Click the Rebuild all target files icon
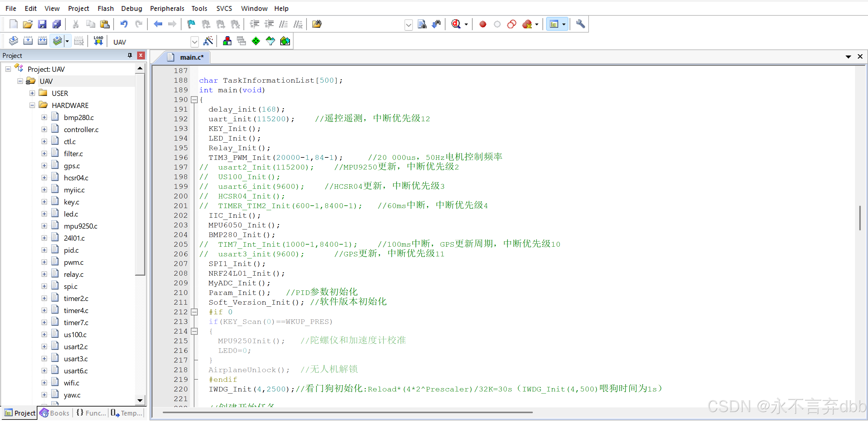Screen dimensions: 868x421 point(42,41)
